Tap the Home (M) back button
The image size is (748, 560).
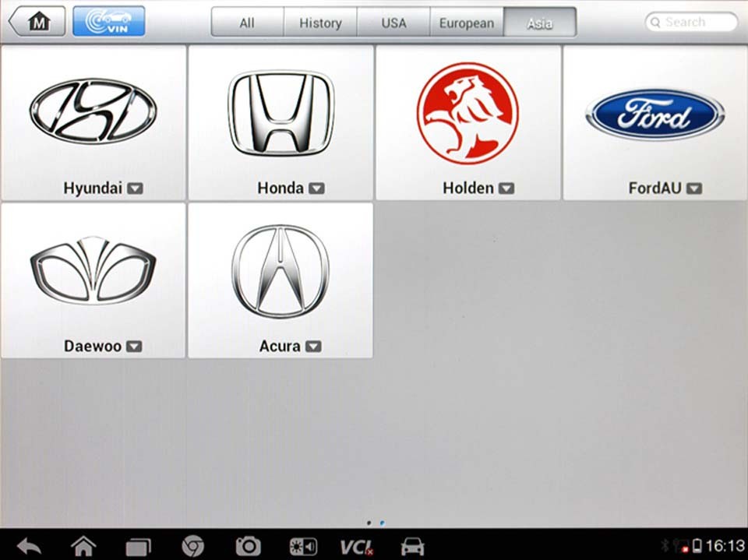click(x=36, y=22)
